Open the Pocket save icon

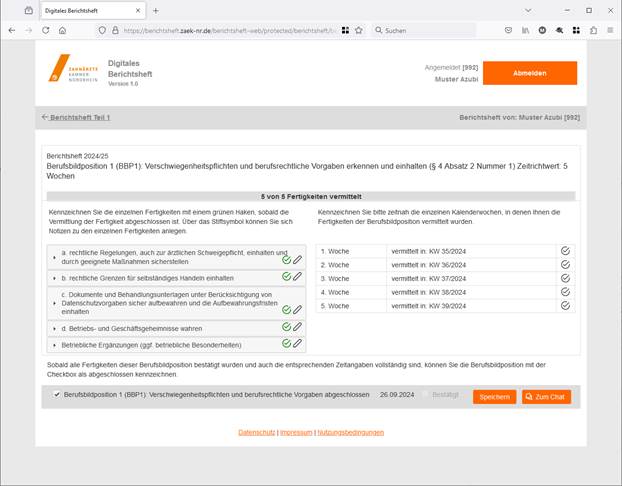pyautogui.click(x=508, y=30)
